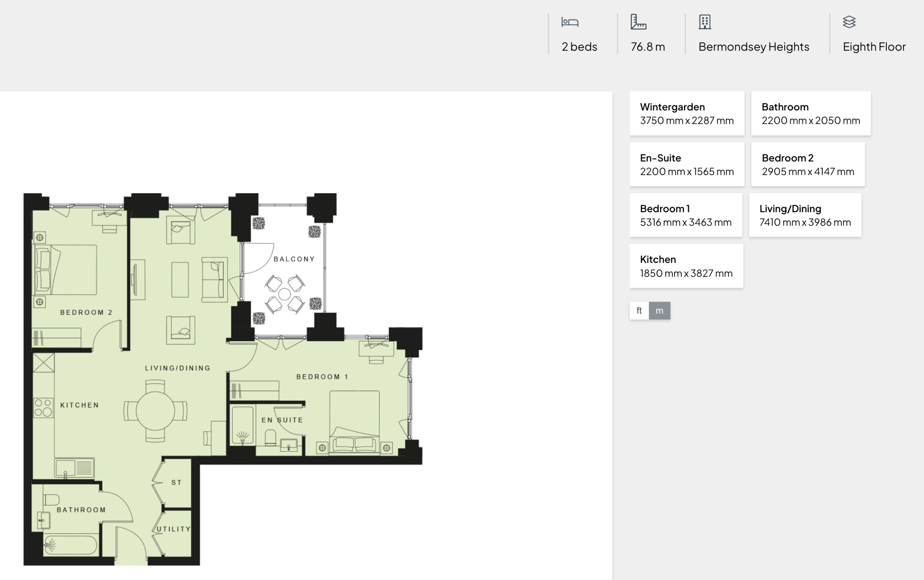Image resolution: width=924 pixels, height=580 pixels.
Task: Click the Bedroom 2 dimensions card
Action: pyautogui.click(x=808, y=164)
